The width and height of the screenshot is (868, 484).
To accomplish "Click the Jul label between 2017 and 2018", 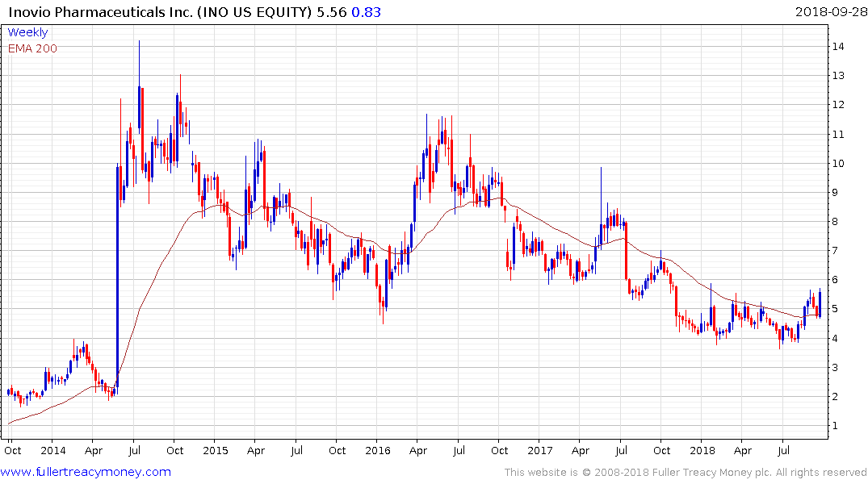I will tap(621, 451).
